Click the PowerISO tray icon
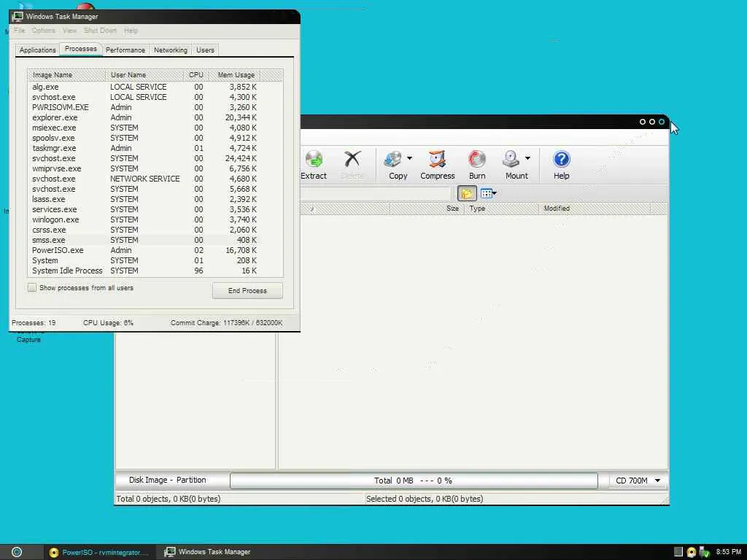 (x=692, y=553)
